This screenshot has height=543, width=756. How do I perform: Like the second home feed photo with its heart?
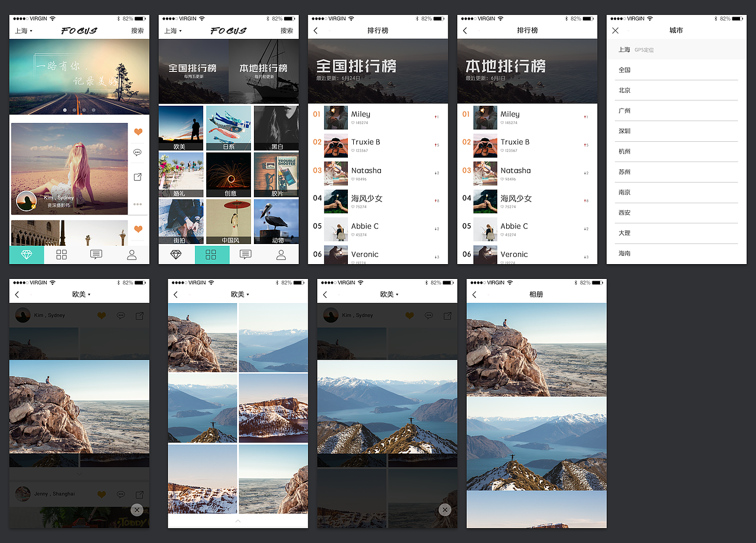click(x=138, y=229)
